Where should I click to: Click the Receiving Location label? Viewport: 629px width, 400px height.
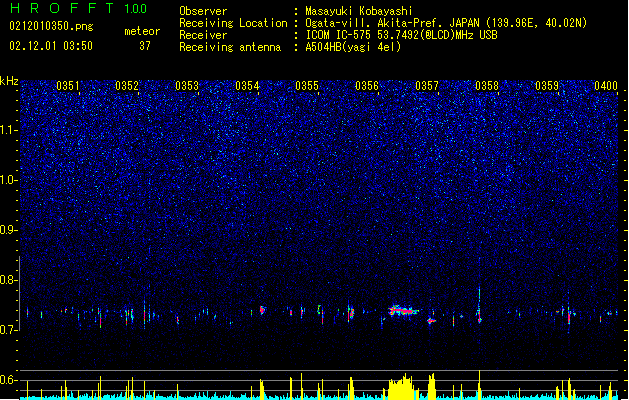pyautogui.click(x=233, y=23)
